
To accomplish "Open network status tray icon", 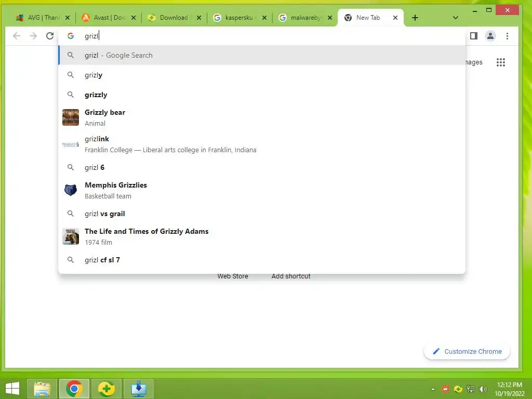I will point(471,389).
